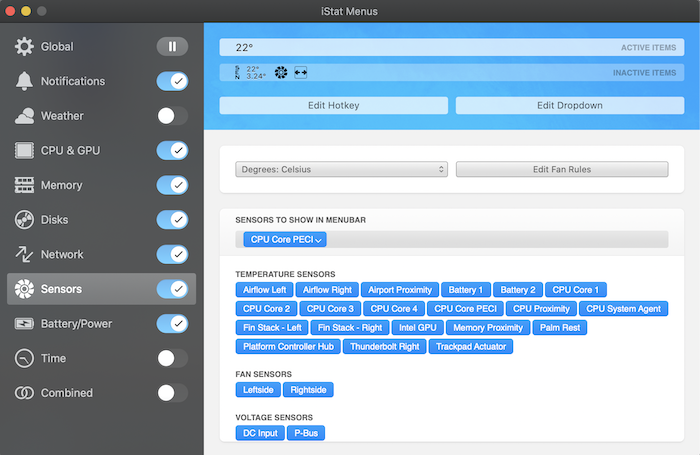Image resolution: width=700 pixels, height=455 pixels.
Task: Pause monitoring with the Global pause toggle
Action: pos(172,46)
